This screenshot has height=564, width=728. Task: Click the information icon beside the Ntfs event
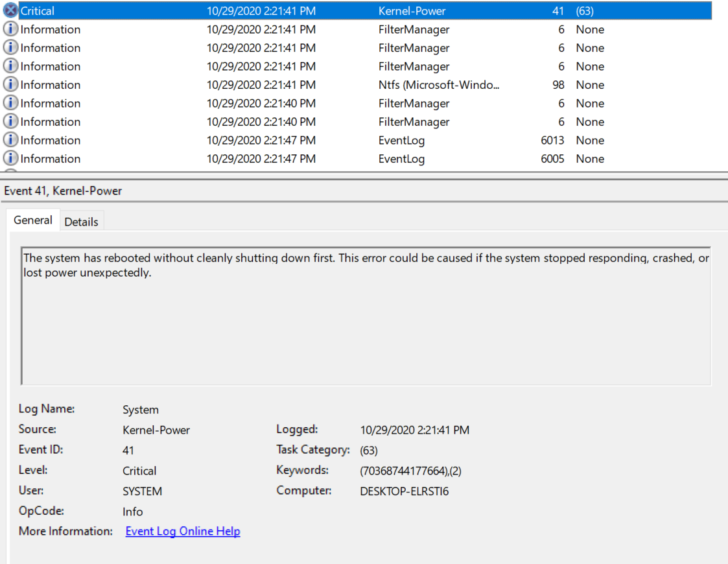pyautogui.click(x=10, y=84)
